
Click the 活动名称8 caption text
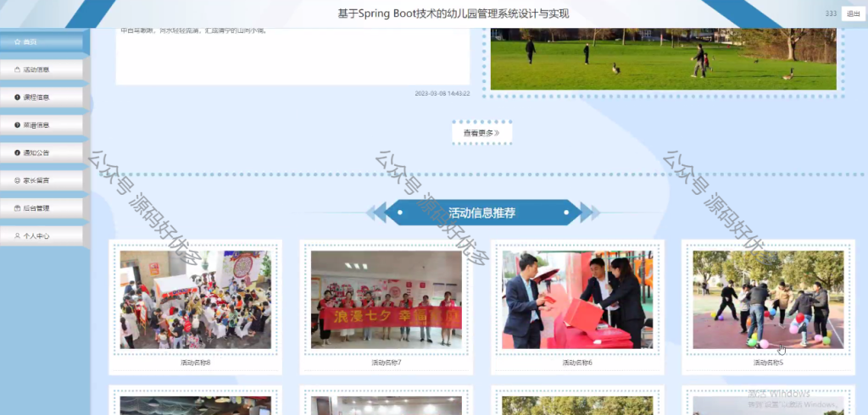click(196, 363)
